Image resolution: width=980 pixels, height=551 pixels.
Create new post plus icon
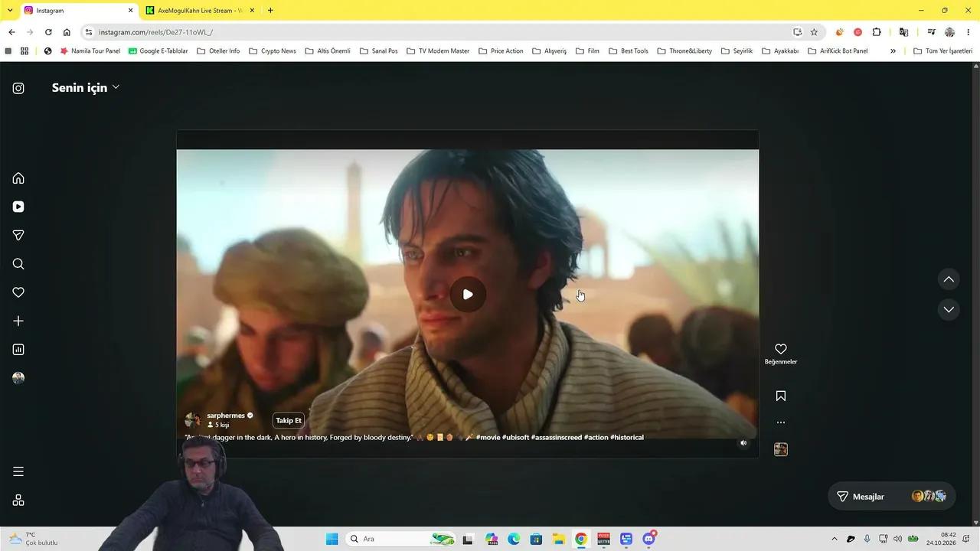[x=18, y=321]
